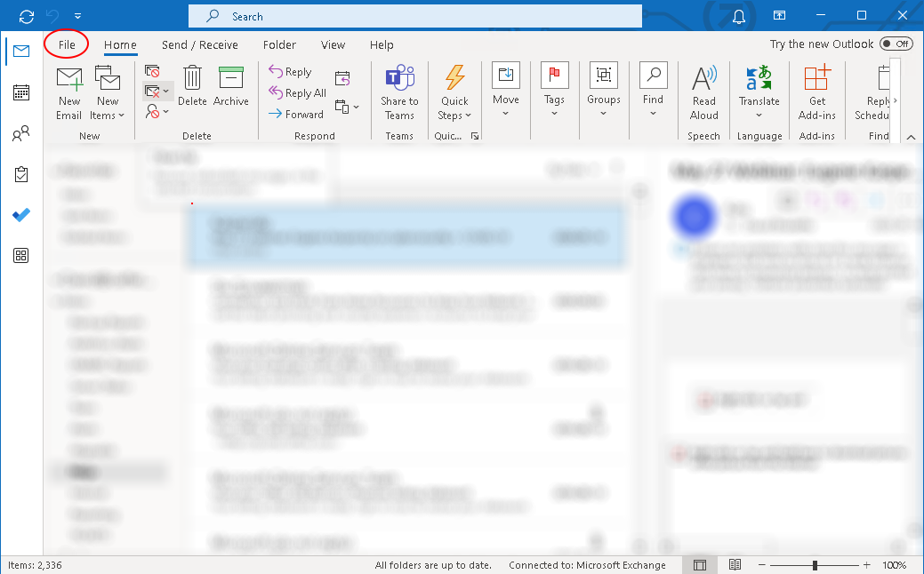Switch to Reading view in status bar
Screen dimensions: 924x574
pyautogui.click(x=735, y=564)
